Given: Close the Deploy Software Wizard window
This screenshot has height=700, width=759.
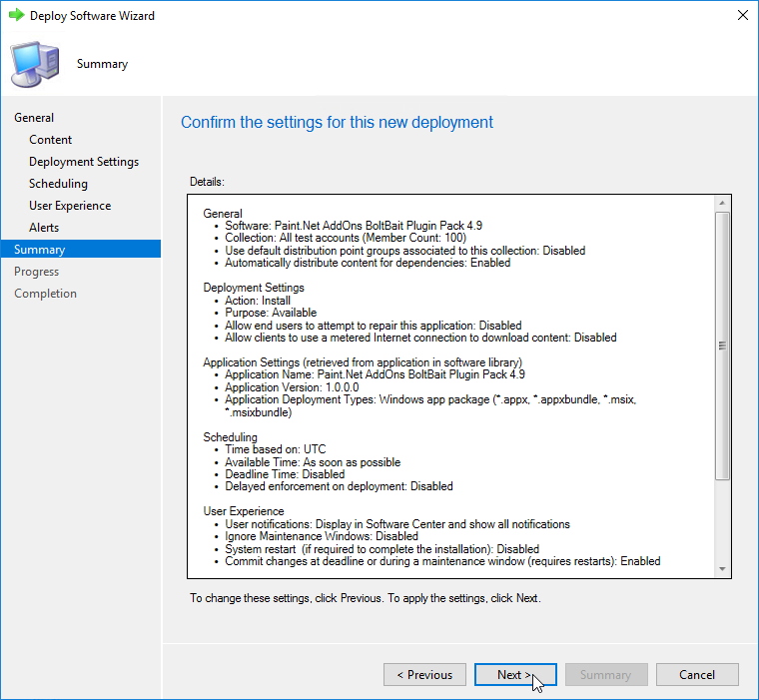Looking at the screenshot, I should point(742,16).
